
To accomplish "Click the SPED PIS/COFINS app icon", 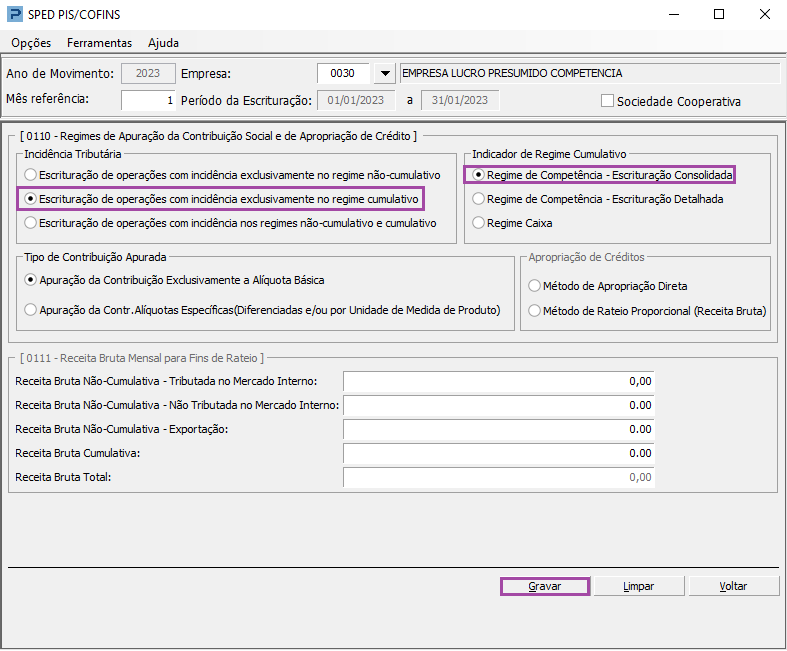I will coord(13,15).
